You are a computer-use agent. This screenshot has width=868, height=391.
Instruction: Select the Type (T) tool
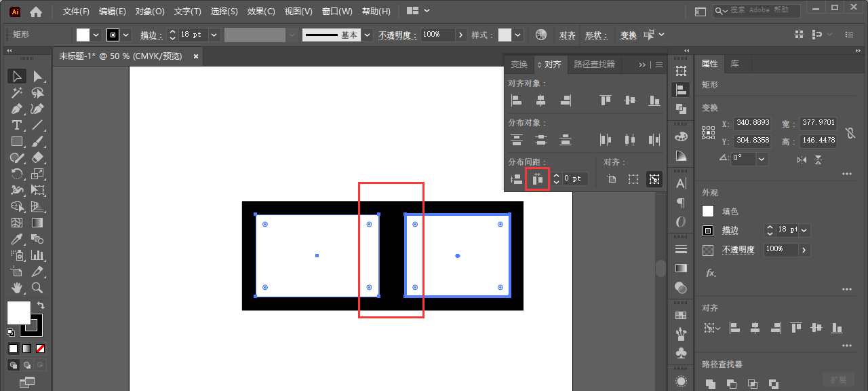tap(17, 125)
